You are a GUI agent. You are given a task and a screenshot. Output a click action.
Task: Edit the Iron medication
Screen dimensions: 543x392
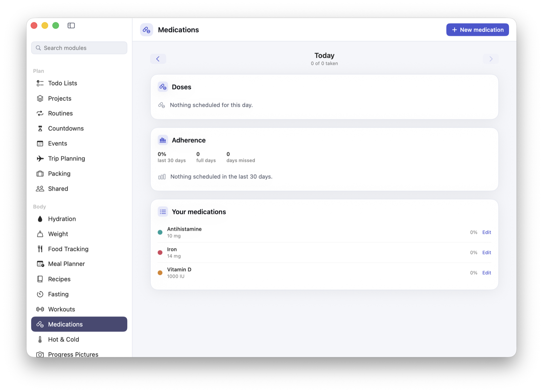point(487,253)
